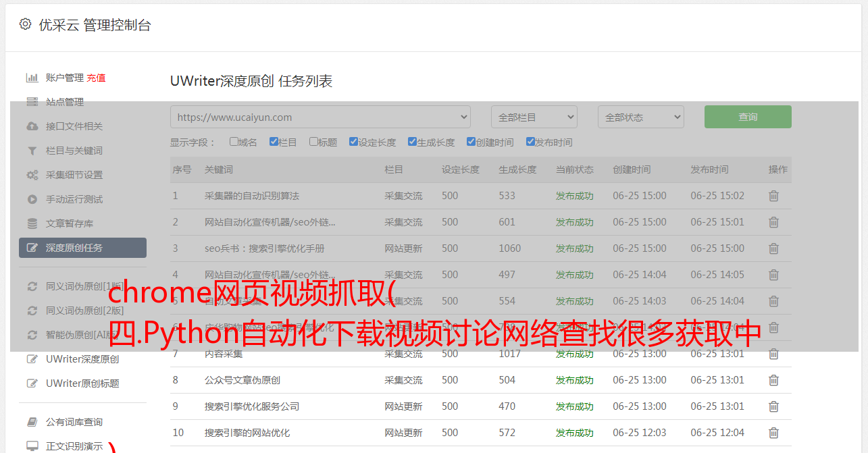Click the cloud upload icon for 接口文件相关
This screenshot has height=453, width=868.
point(32,126)
